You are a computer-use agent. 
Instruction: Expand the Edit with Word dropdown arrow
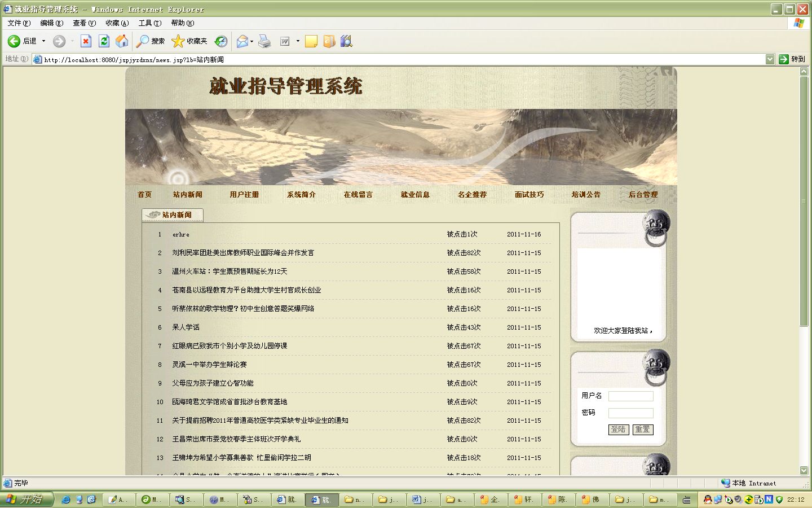pyautogui.click(x=298, y=41)
